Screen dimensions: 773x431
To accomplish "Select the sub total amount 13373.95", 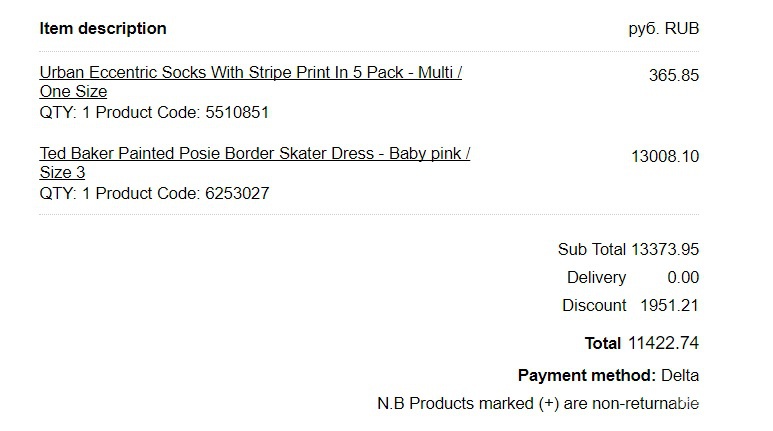I will (665, 250).
